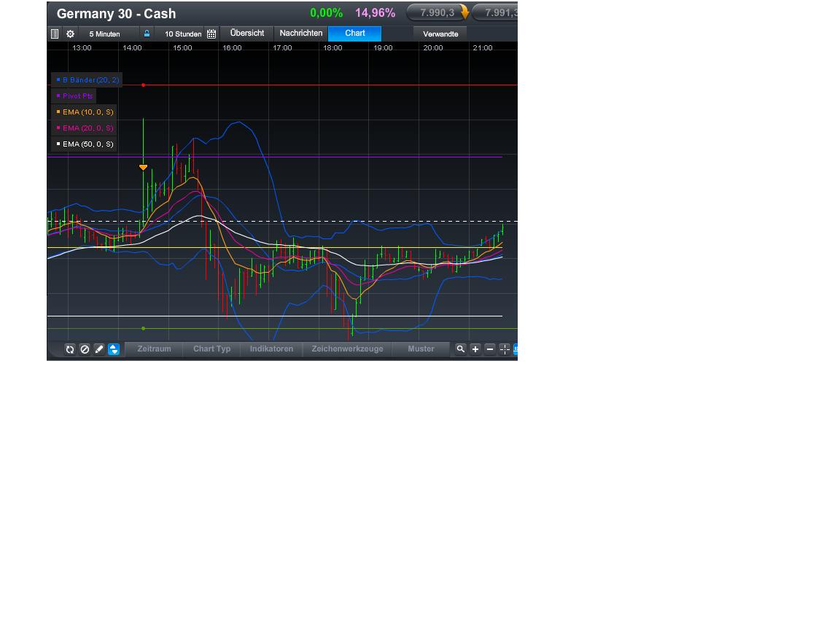The height and width of the screenshot is (630, 840).
Task: Select the pencil drawing icon in bottom toolbar
Action: click(x=99, y=349)
